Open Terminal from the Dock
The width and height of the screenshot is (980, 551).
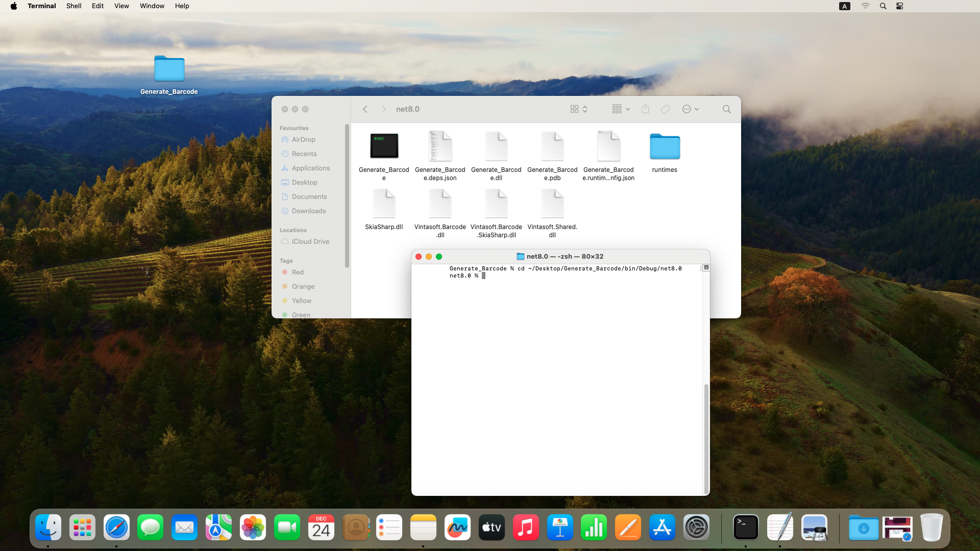coord(746,528)
